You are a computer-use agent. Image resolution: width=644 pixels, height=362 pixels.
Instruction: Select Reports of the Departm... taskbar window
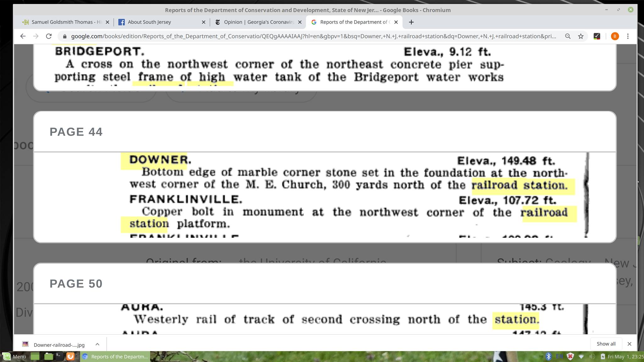coord(115,356)
